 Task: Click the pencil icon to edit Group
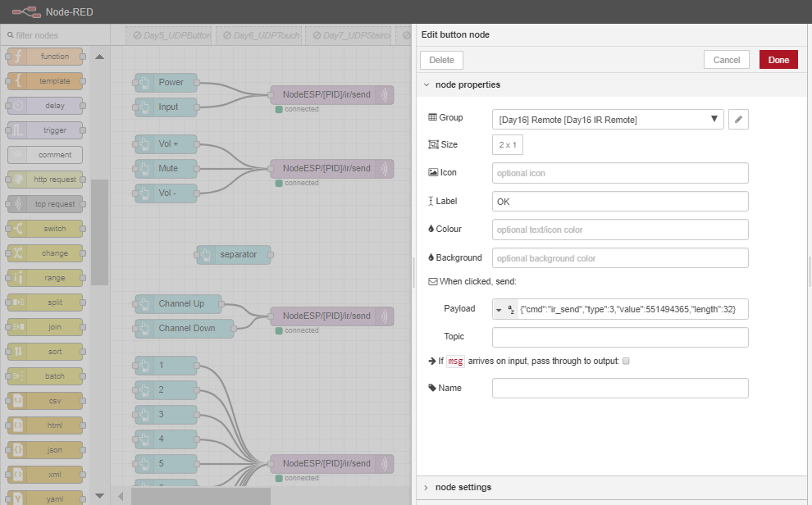point(738,119)
